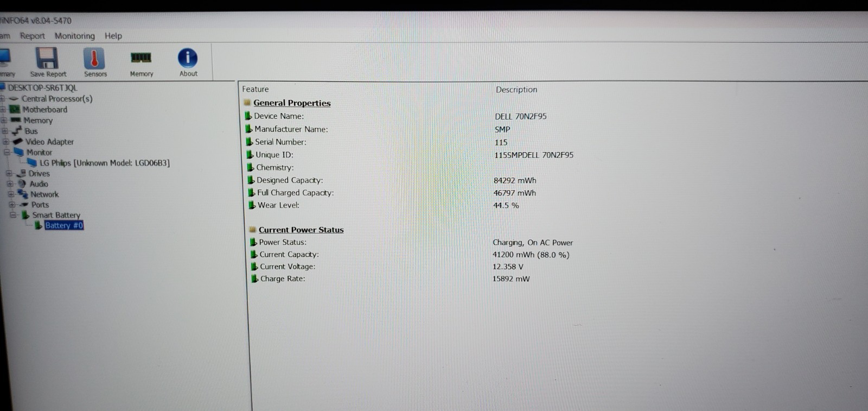Select Monitor tree node
Image resolution: width=868 pixels, height=411 pixels.
tap(40, 153)
